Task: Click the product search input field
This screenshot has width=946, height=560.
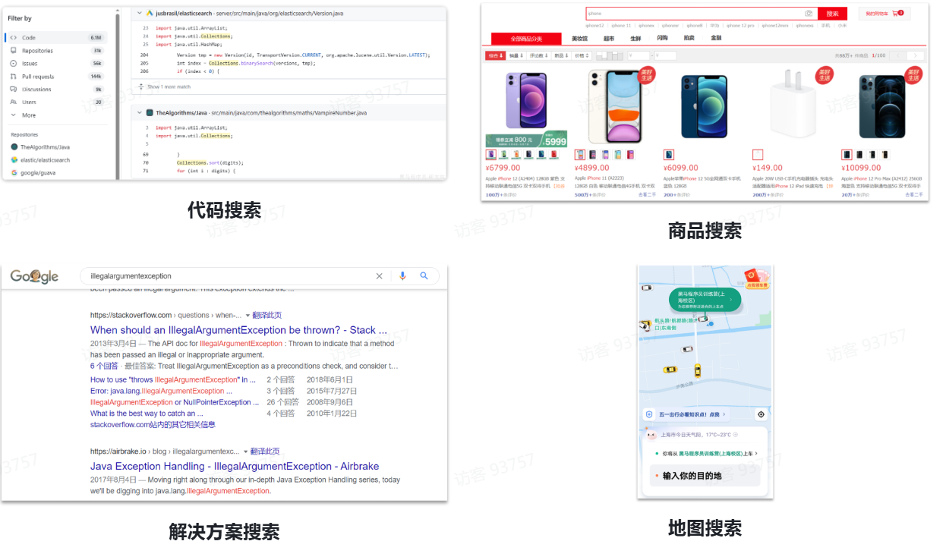Action: (695, 14)
